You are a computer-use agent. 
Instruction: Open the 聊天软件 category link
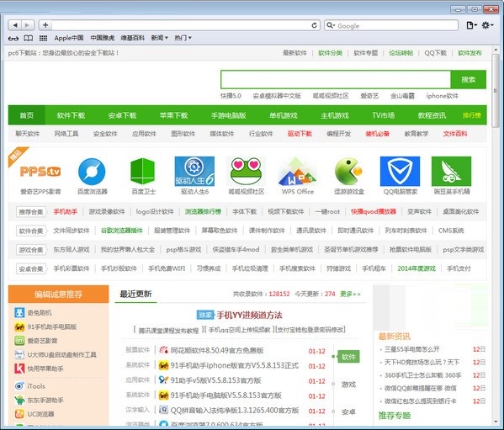tap(28, 133)
